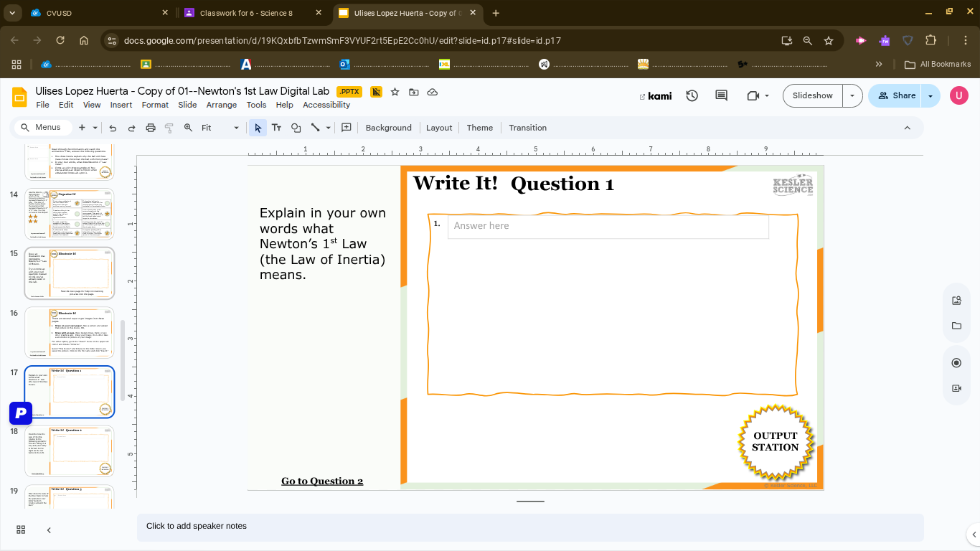Viewport: 980px width, 551px height.
Task: Open comment history via the comments icon
Action: 720,95
